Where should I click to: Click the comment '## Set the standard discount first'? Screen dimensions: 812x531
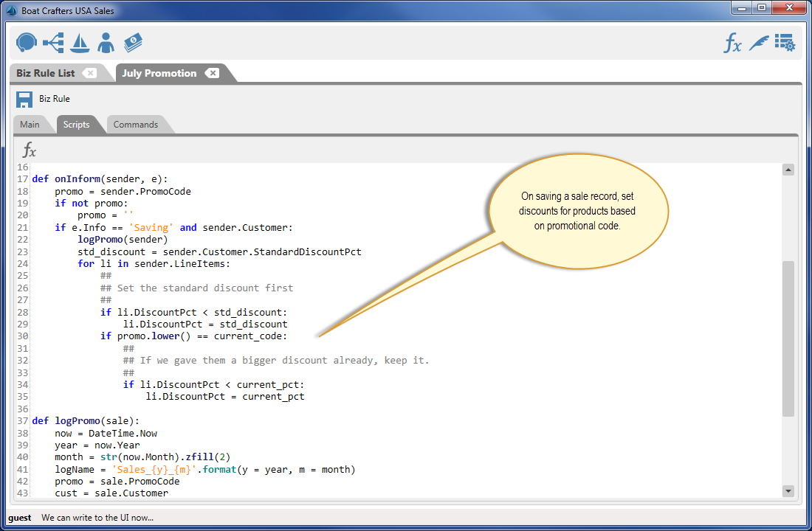point(197,288)
